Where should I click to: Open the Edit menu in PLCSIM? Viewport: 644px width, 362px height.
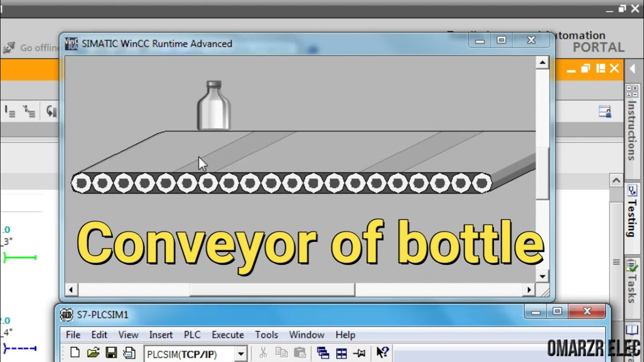point(99,335)
